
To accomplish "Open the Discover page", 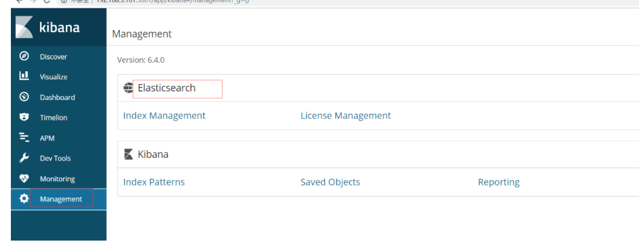I will 53,57.
